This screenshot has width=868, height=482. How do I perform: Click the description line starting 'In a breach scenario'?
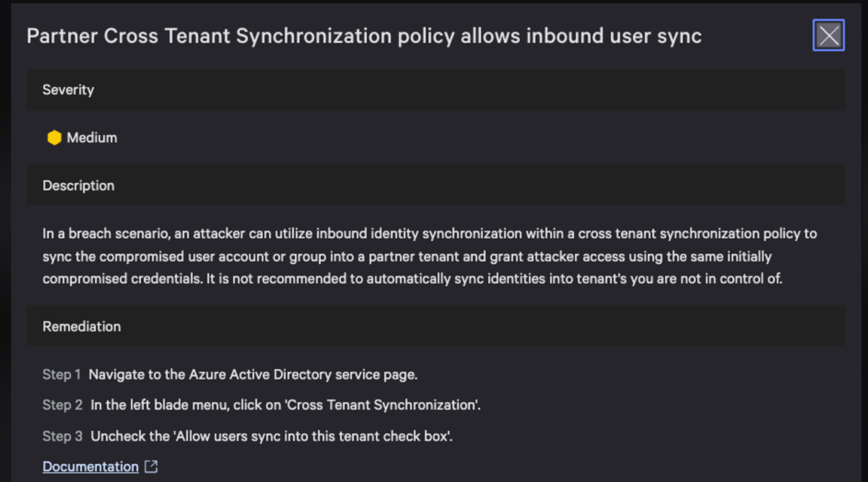pos(429,234)
